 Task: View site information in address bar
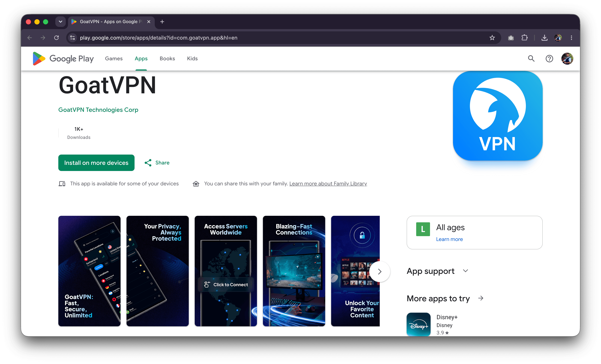[73, 38]
